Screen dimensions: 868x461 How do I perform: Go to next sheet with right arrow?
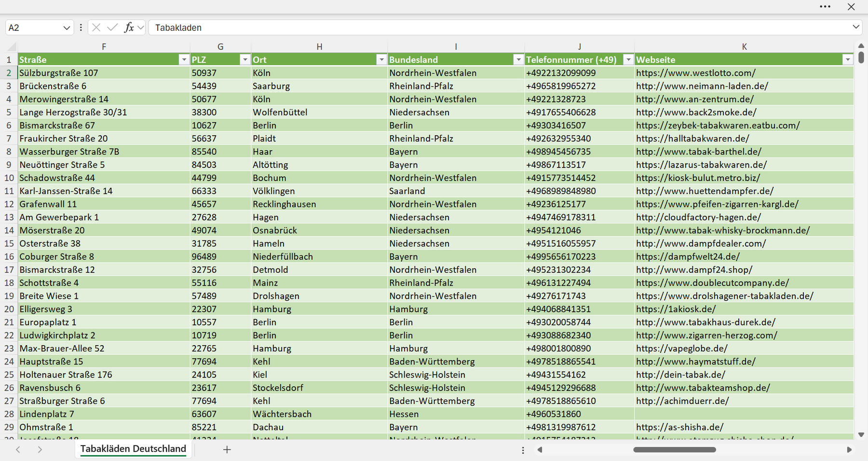(x=40, y=449)
